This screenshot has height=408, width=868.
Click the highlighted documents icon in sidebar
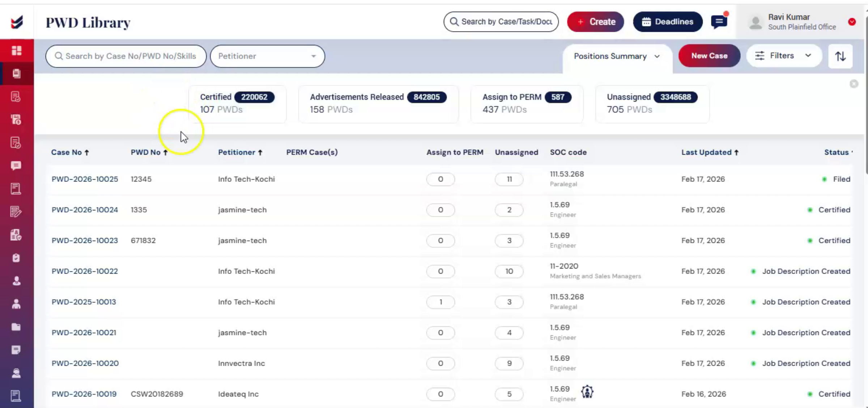17,74
